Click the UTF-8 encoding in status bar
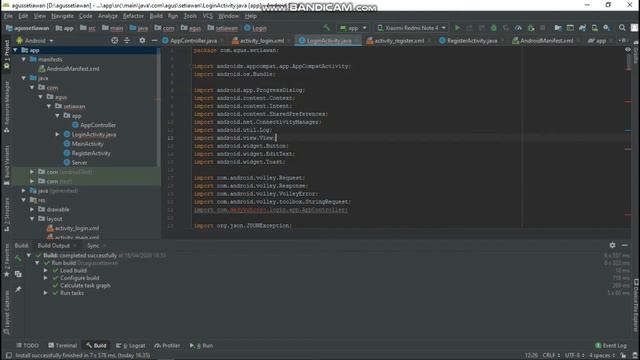640x360 pixels. (574, 356)
